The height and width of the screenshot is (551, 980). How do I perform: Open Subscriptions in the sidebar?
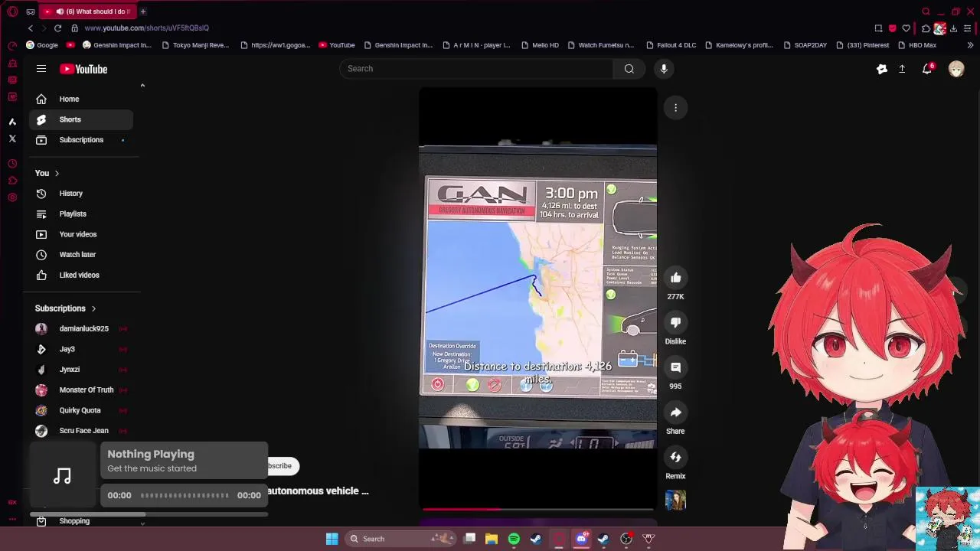click(x=81, y=140)
